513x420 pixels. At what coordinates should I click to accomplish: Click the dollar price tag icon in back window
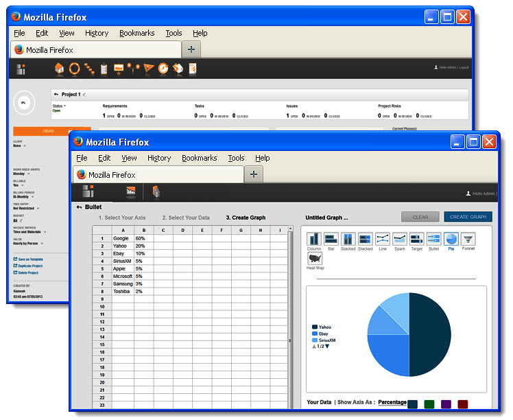tap(178, 69)
